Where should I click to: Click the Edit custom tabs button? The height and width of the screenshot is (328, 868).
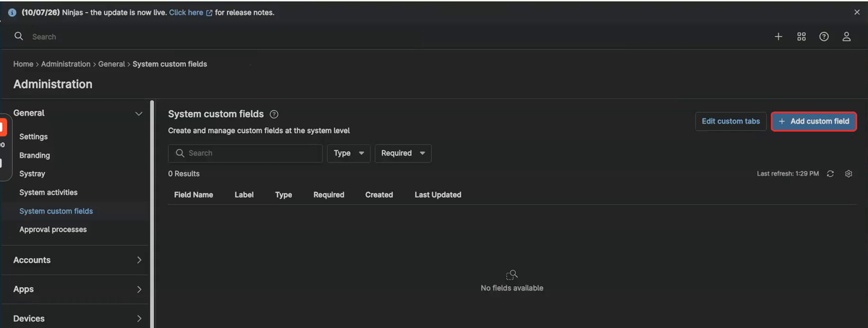(x=731, y=121)
